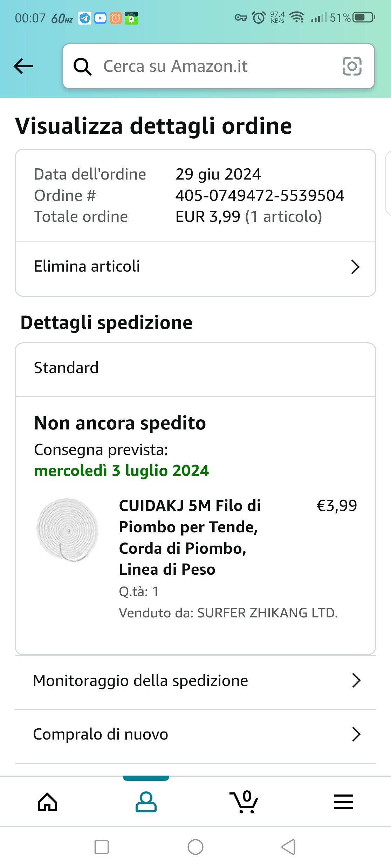The image size is (391, 868).
Task: Tap the search magnifier icon
Action: [x=82, y=66]
